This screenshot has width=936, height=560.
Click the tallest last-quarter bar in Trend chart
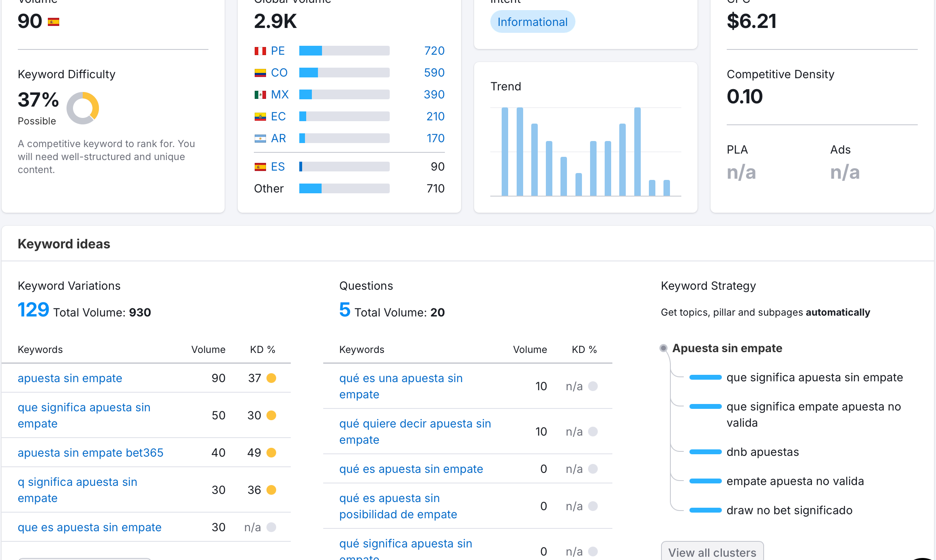(637, 152)
